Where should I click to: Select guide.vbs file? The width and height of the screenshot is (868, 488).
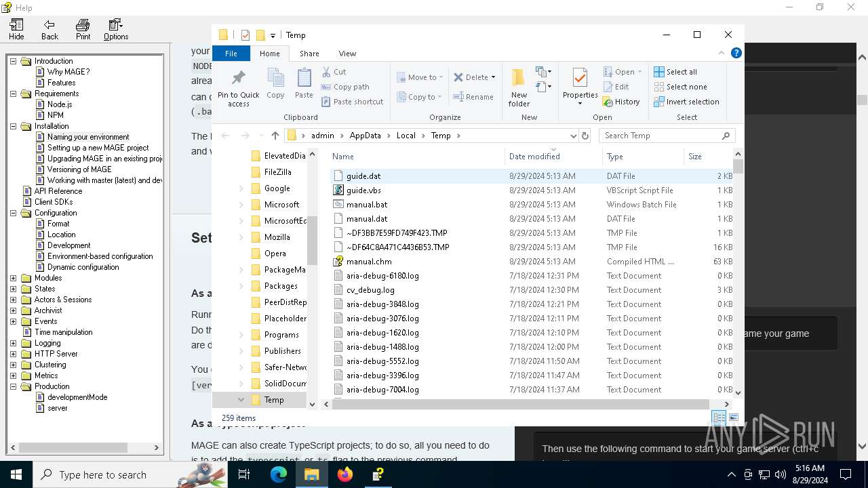click(x=363, y=190)
